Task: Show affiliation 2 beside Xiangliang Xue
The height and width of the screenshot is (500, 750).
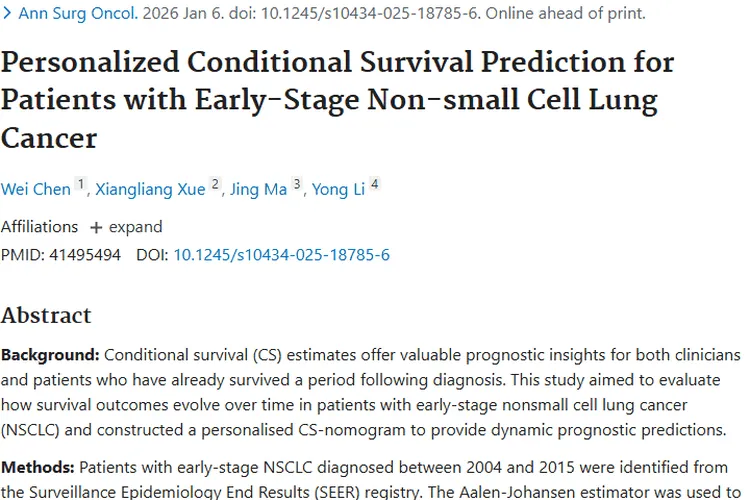Action: point(215,185)
